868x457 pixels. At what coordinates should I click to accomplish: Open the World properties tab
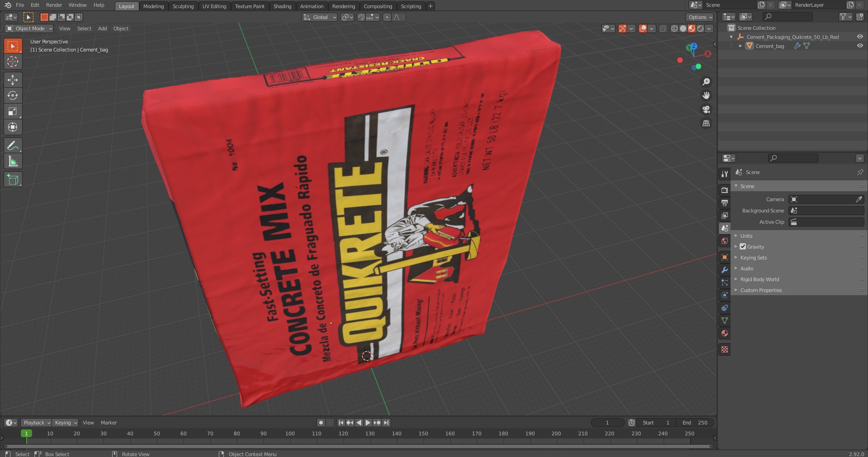(x=725, y=241)
